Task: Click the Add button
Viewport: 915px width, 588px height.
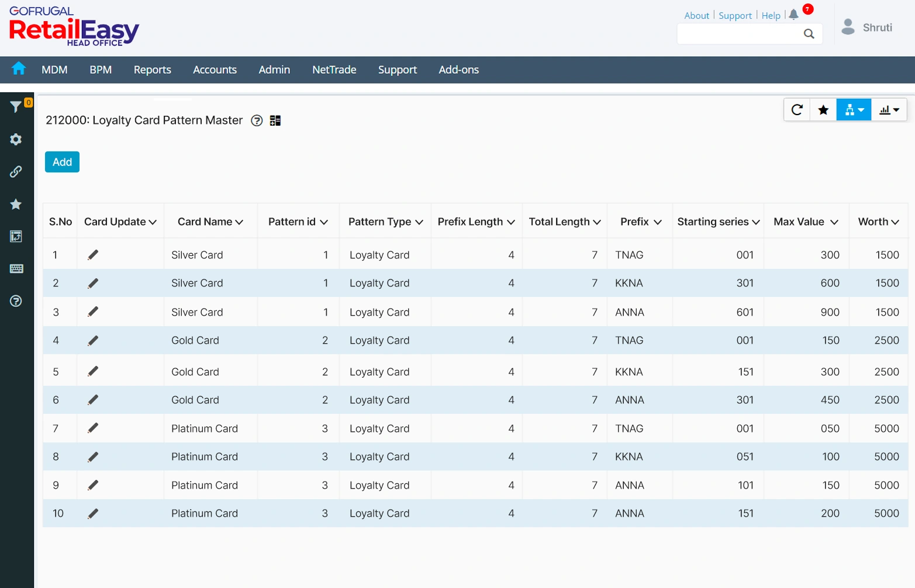Action: click(x=61, y=162)
